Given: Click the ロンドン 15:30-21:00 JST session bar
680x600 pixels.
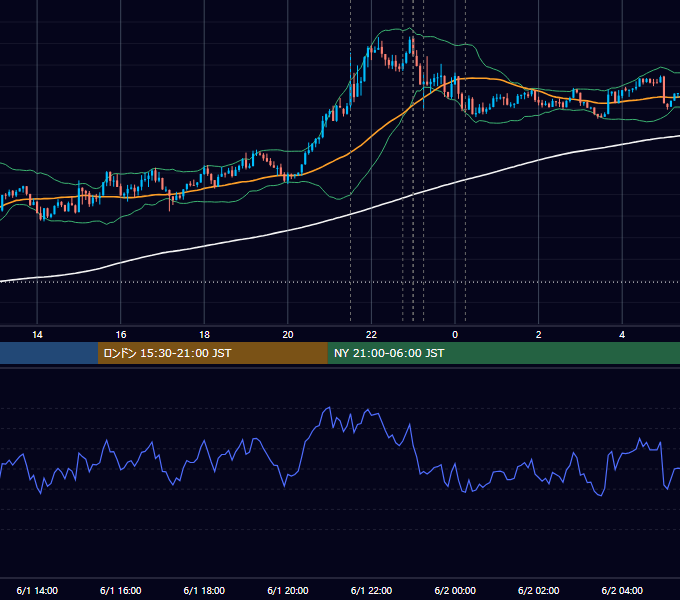Looking at the screenshot, I should tap(212, 353).
